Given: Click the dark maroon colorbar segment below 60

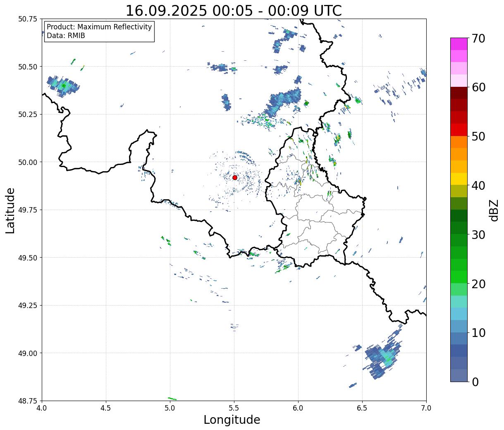Looking at the screenshot, I should (459, 93).
